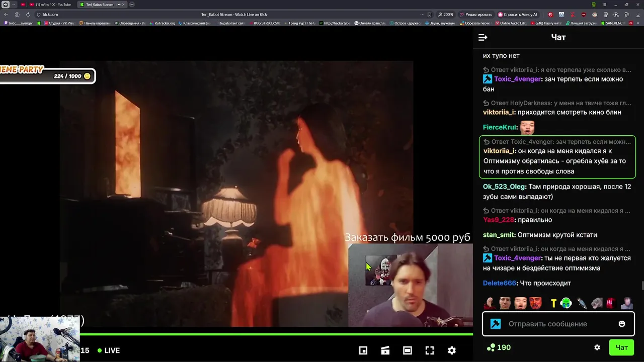Open Yas9_228's username in chat
Screen dimensions: 644x362
click(x=499, y=220)
